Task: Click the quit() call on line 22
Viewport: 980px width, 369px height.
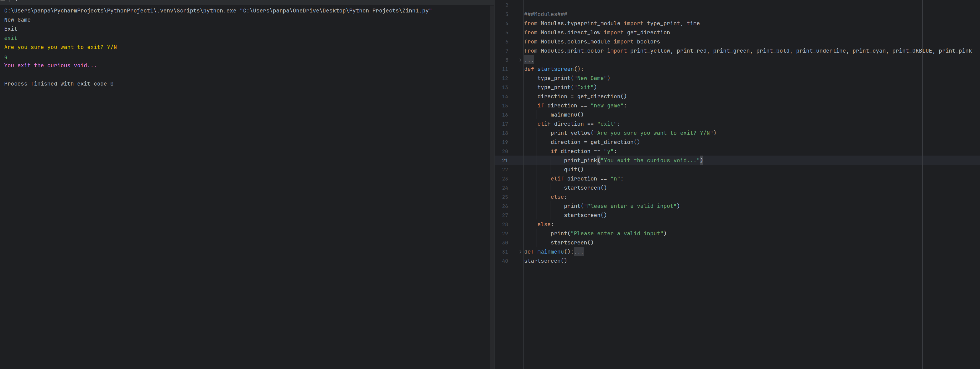Action: click(x=573, y=169)
